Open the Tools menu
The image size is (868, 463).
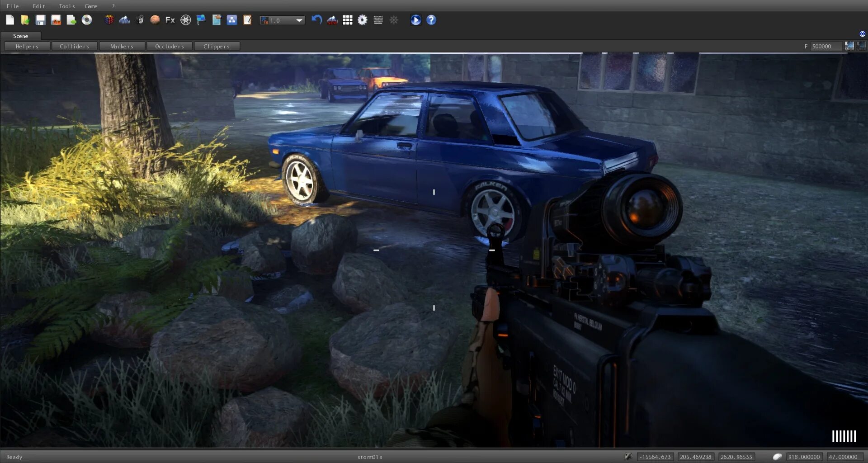pos(67,6)
